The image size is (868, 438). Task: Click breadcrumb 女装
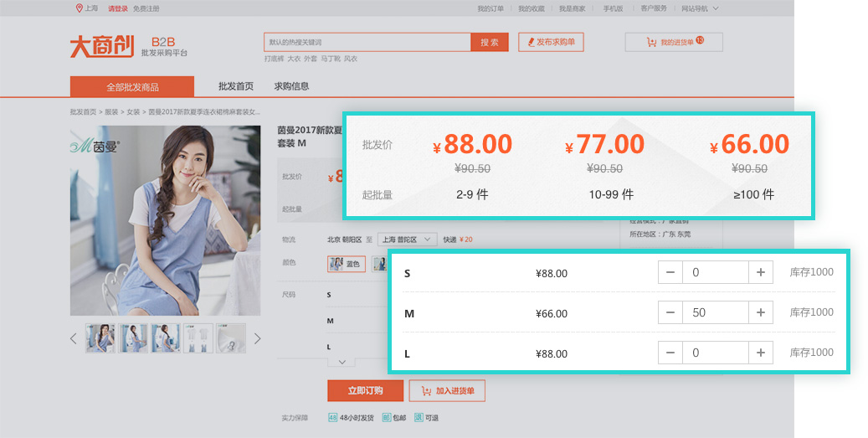(133, 112)
